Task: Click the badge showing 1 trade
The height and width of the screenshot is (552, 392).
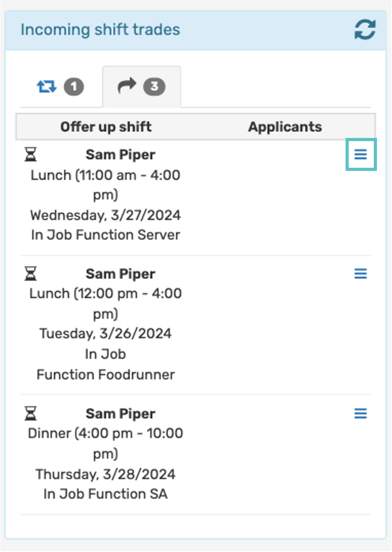Action: pos(74,87)
